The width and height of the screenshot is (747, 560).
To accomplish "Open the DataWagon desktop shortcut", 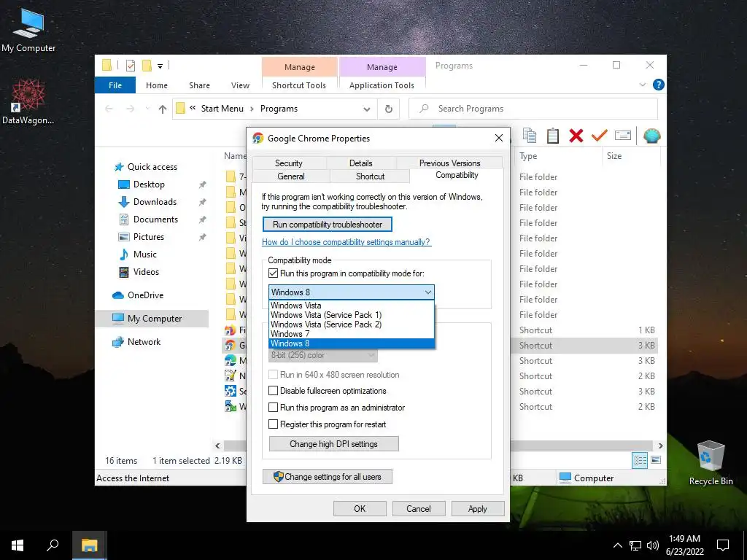I will [x=28, y=102].
